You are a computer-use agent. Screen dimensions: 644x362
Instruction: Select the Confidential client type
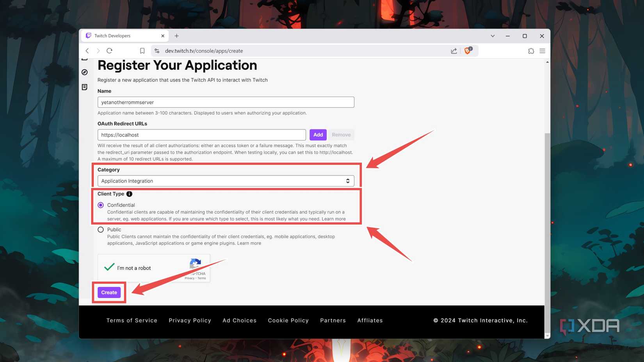point(101,205)
